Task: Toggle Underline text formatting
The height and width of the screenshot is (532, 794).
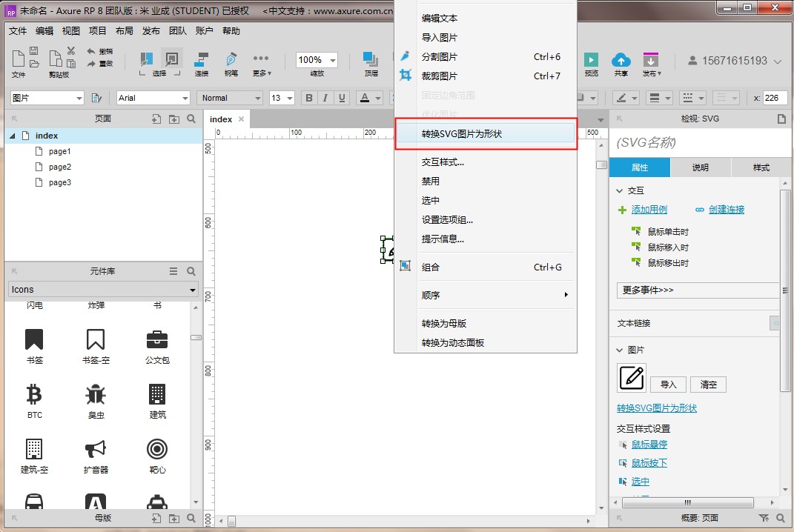Action: tap(342, 98)
